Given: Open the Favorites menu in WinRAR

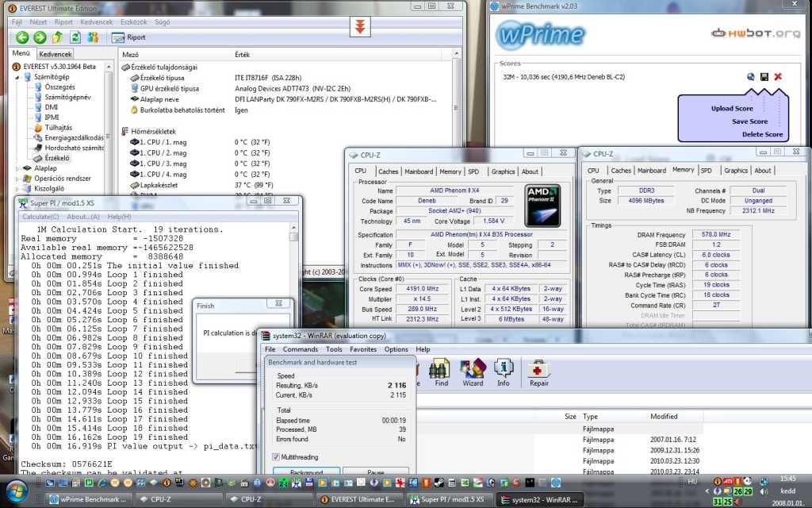Looking at the screenshot, I should coord(363,349).
